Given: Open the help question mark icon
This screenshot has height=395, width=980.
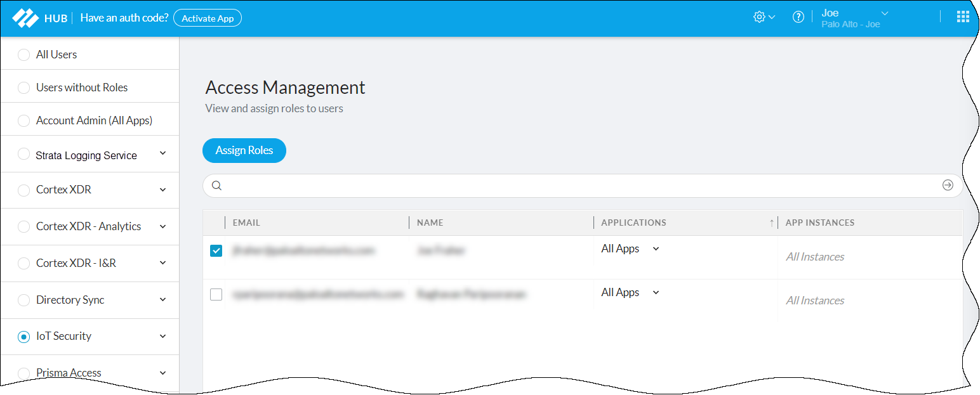Looking at the screenshot, I should click(798, 17).
